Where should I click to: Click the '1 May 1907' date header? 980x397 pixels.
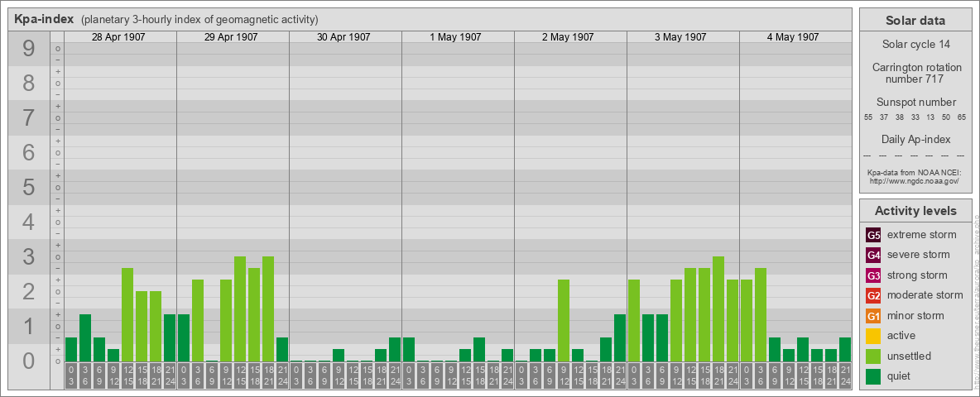pos(455,37)
